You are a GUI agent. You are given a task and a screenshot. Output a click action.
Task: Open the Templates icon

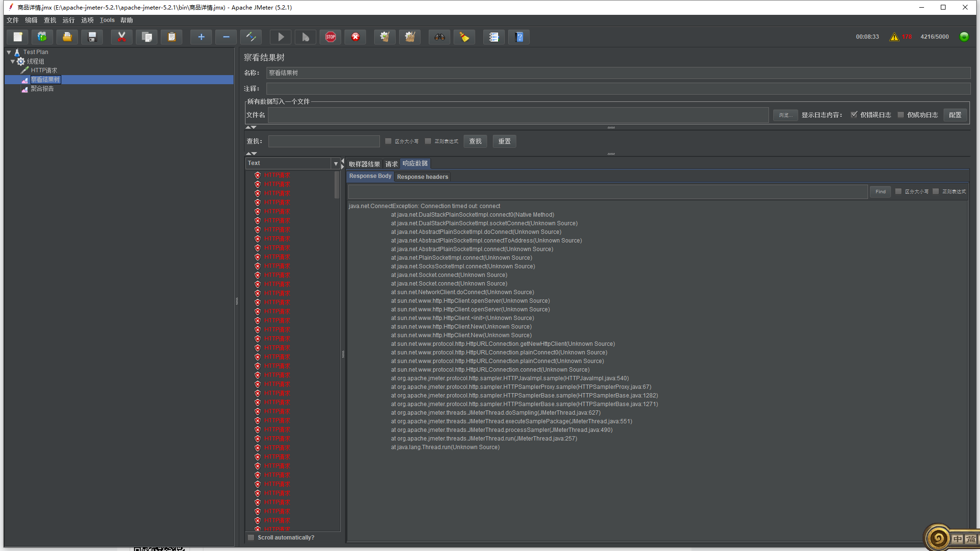click(42, 37)
